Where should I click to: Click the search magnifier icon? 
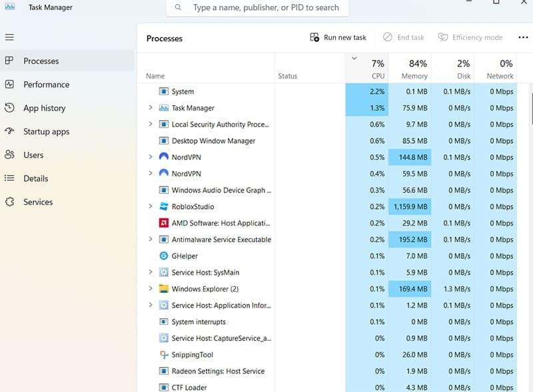178,7
